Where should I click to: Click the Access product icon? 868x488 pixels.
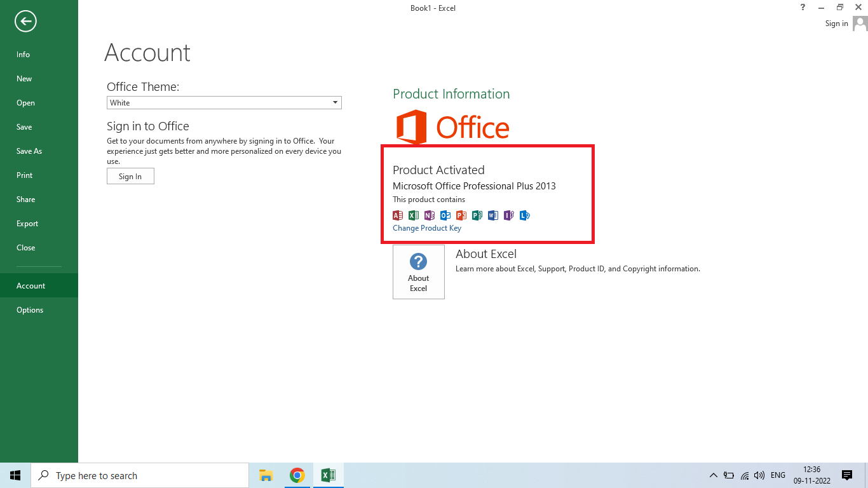(x=398, y=215)
